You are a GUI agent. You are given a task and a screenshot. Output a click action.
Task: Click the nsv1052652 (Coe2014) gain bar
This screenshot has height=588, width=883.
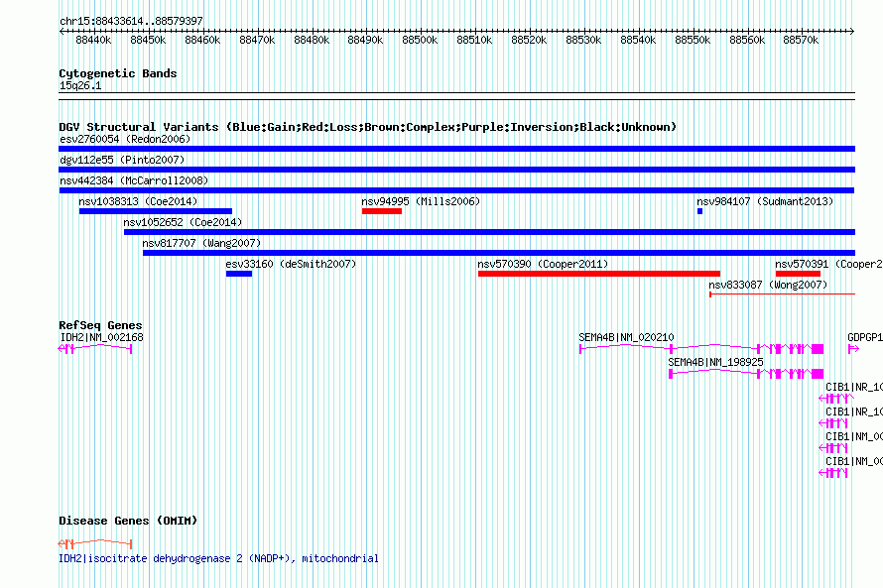(x=489, y=232)
